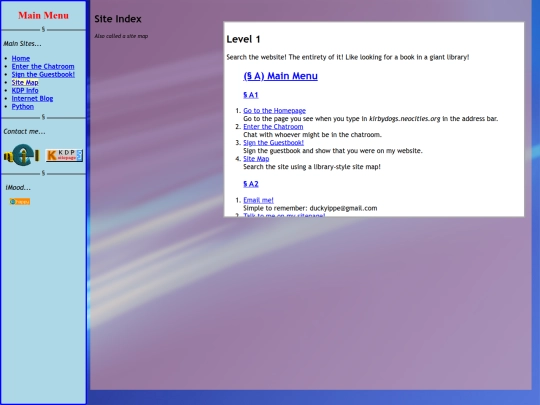Click the Email me! link

(x=258, y=200)
